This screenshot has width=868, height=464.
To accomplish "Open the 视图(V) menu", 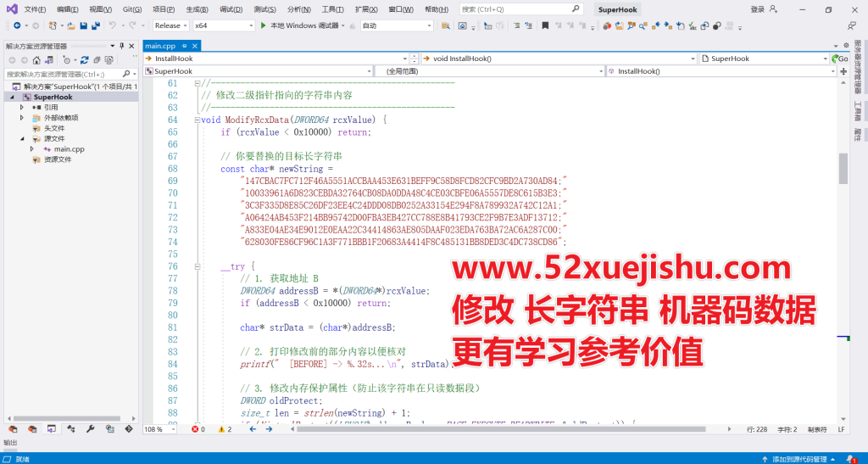I will pos(100,9).
